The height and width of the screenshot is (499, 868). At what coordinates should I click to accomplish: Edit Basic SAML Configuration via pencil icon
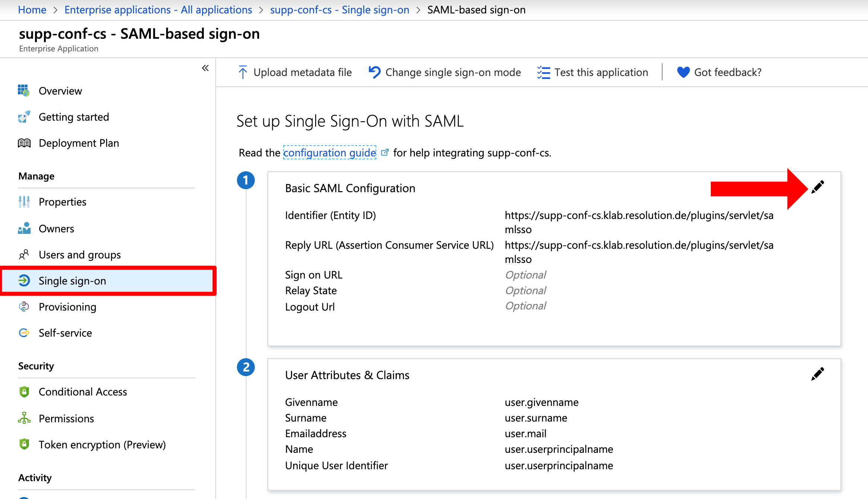pyautogui.click(x=818, y=186)
